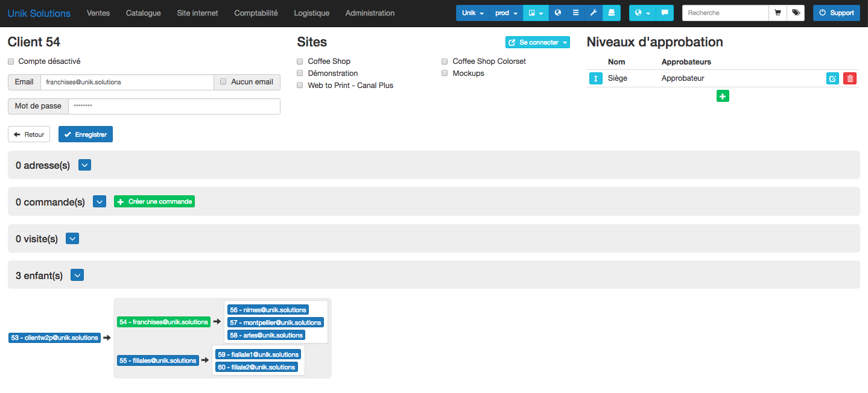The height and width of the screenshot is (393, 868).
Task: Click the Enregistrer button
Action: [86, 134]
